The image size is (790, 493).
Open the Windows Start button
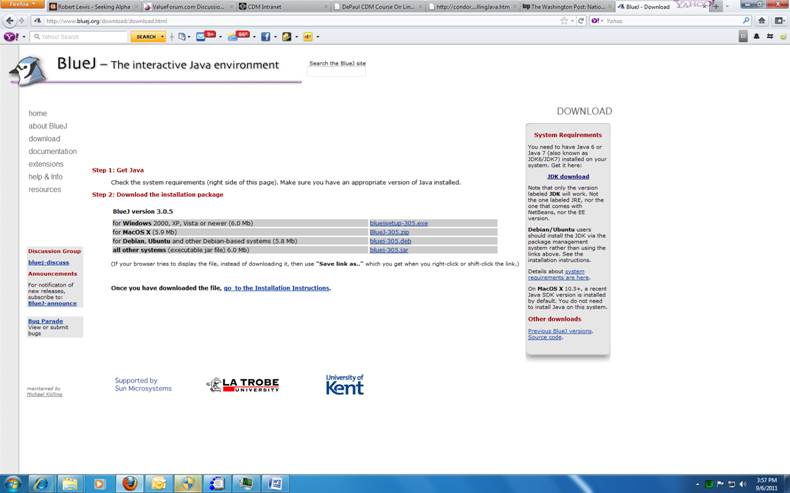tap(12, 484)
